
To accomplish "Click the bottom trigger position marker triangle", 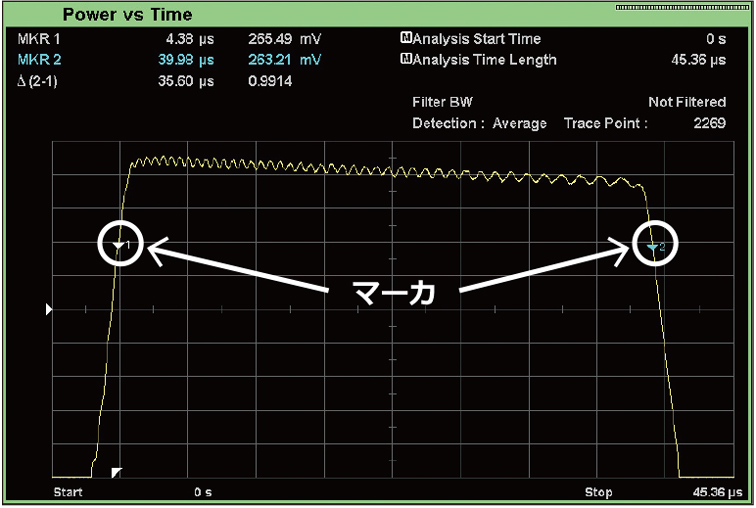I will (x=117, y=472).
